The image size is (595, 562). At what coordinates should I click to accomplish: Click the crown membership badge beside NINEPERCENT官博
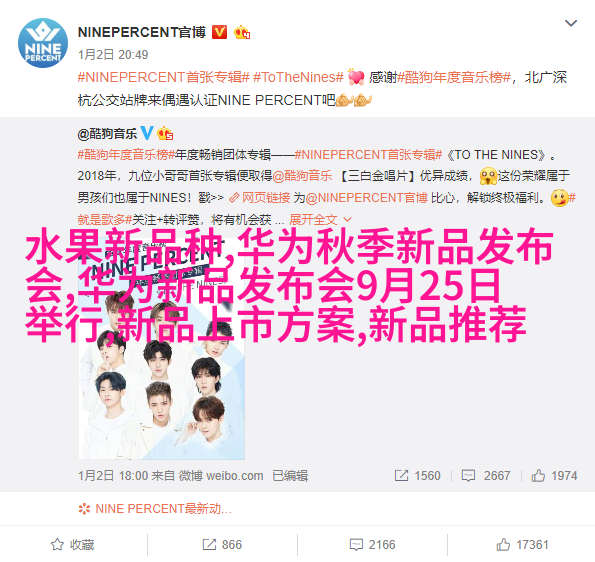coord(242,32)
